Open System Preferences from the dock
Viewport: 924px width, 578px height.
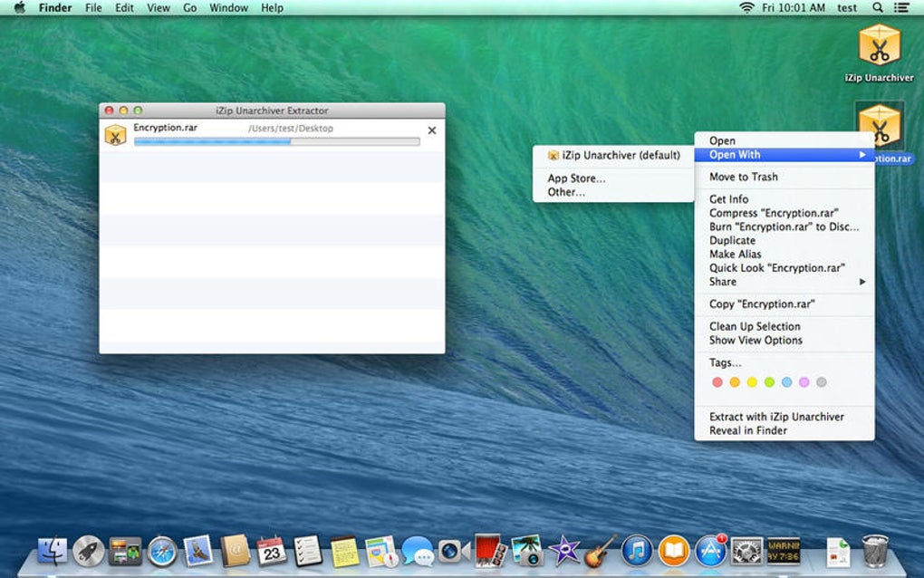pos(747,550)
